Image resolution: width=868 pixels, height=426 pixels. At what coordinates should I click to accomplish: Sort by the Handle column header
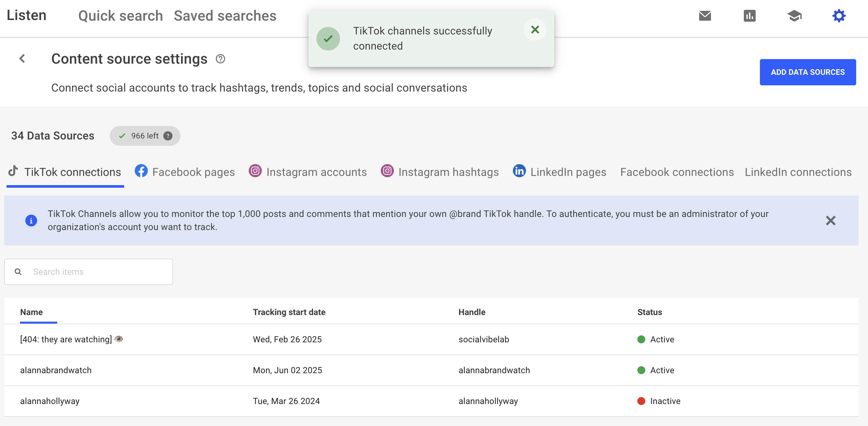coord(472,312)
